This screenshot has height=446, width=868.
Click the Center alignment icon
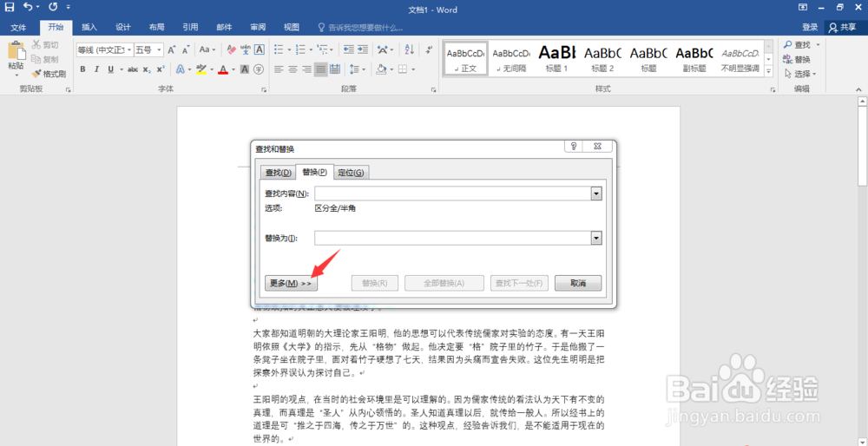tap(293, 69)
